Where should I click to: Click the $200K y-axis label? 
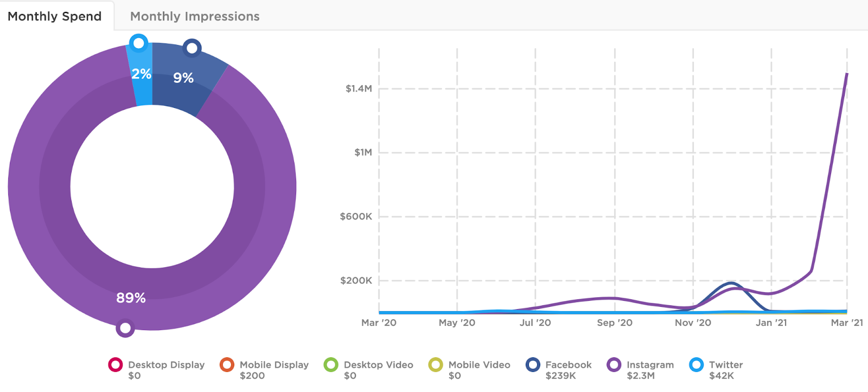point(356,280)
